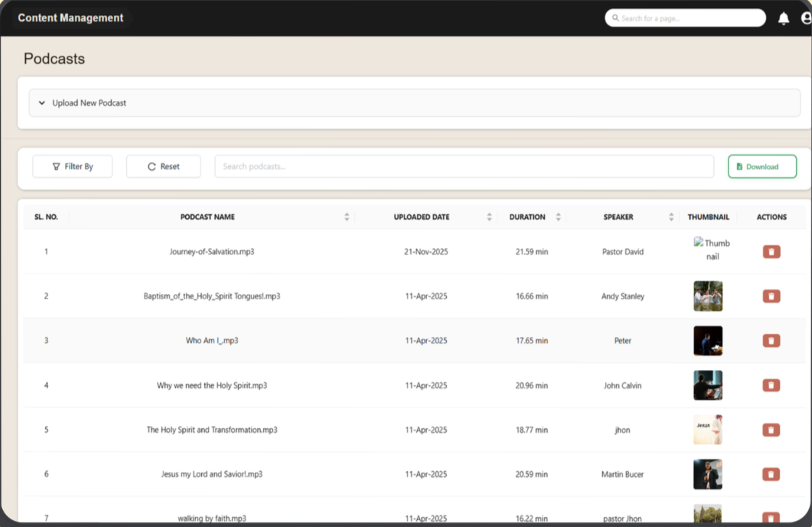The image size is (812, 527).
Task: Click trash icon for Who Am I_.mp3
Action: pos(771,340)
